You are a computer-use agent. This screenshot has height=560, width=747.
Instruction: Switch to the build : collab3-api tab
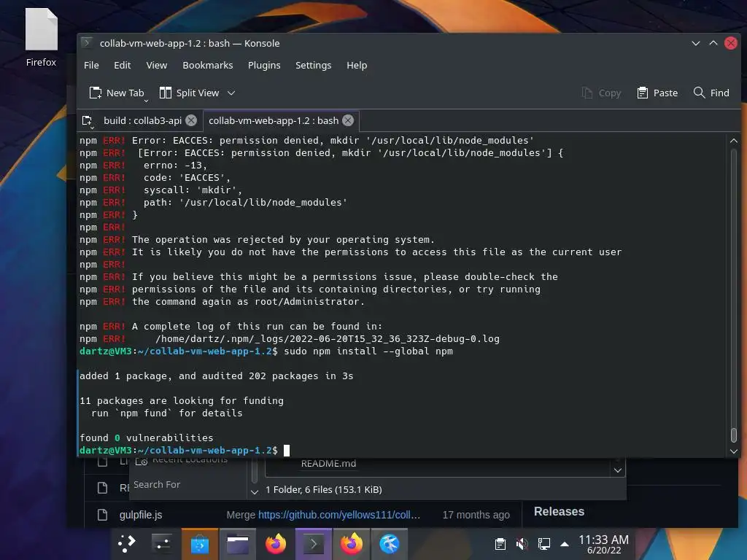[142, 120]
